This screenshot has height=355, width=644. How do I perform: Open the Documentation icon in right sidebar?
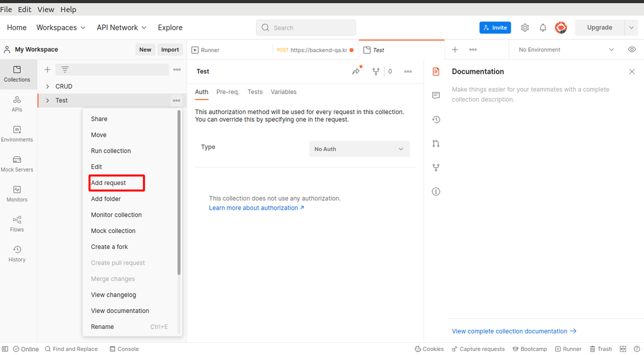(x=436, y=71)
